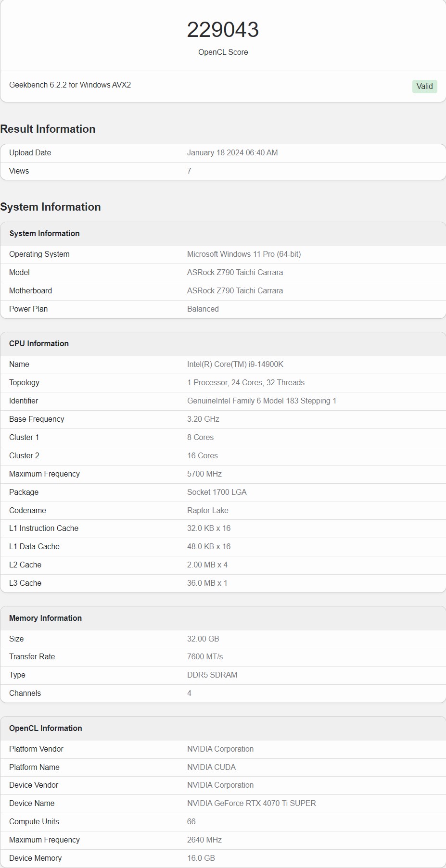Click the Transfer Rate row label

point(32,656)
